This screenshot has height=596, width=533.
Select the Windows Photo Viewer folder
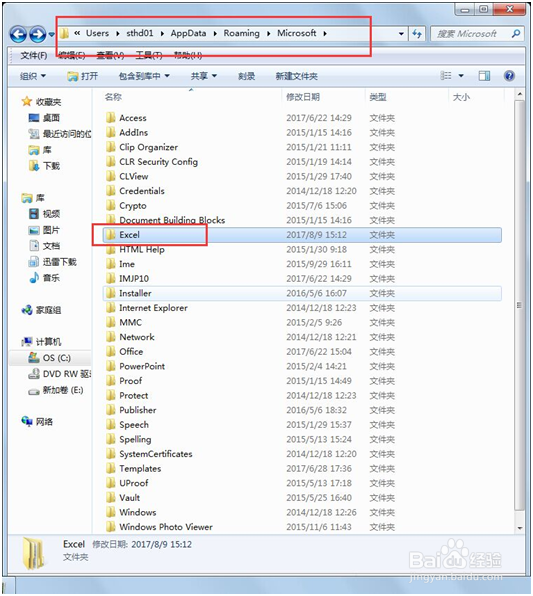pyautogui.click(x=166, y=527)
